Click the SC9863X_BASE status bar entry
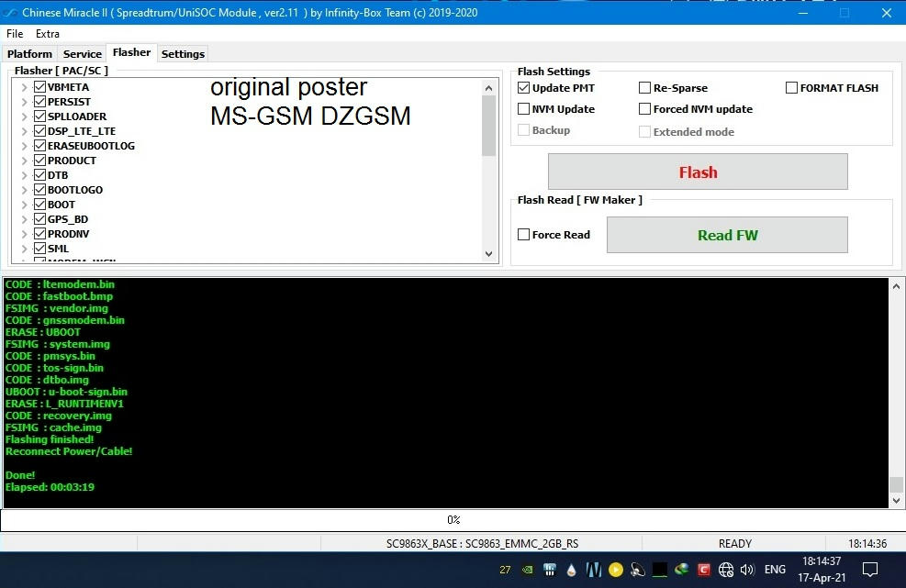This screenshot has height=588, width=906. tap(482, 544)
